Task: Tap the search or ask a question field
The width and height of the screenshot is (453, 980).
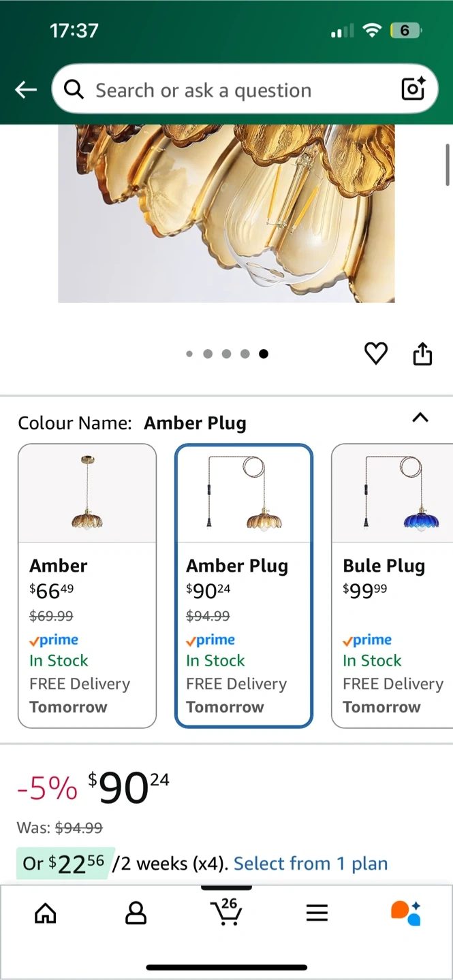Action: coord(245,89)
